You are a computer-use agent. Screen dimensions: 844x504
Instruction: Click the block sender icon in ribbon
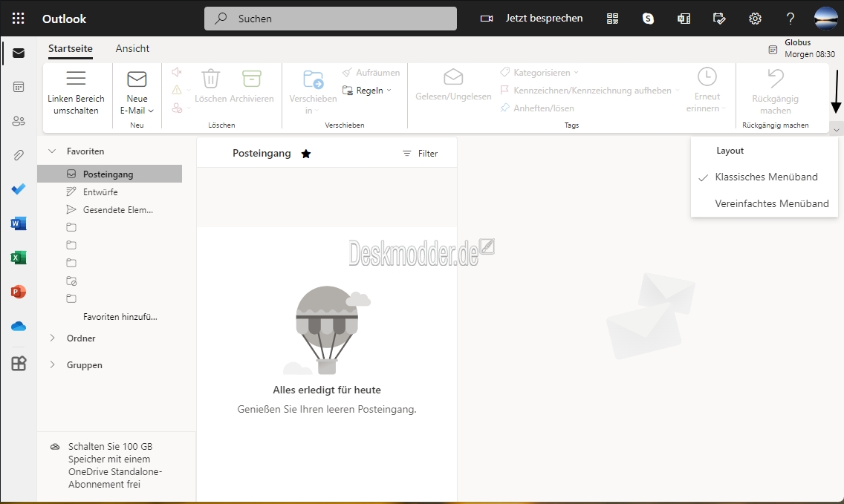[x=177, y=108]
